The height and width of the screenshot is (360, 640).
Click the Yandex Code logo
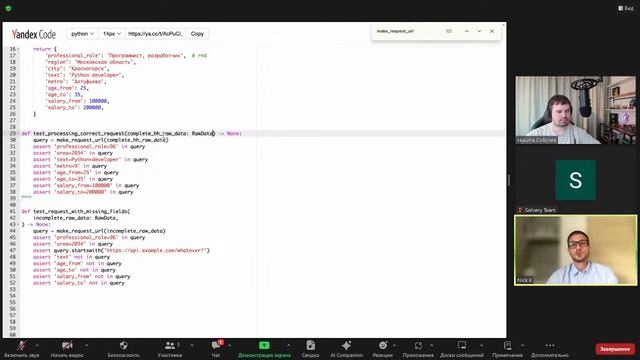point(34,34)
